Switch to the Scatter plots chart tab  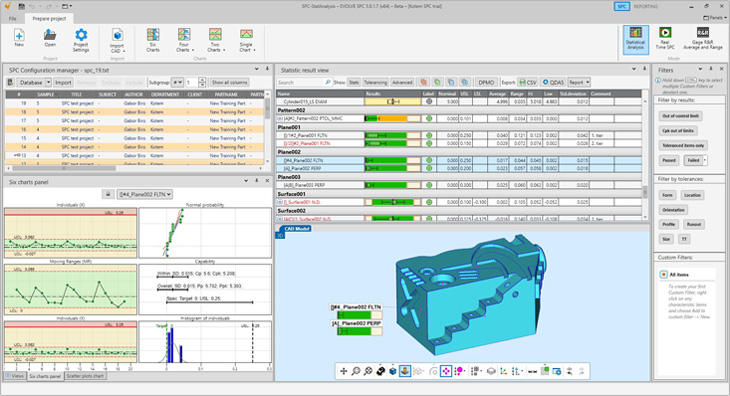(x=85, y=376)
